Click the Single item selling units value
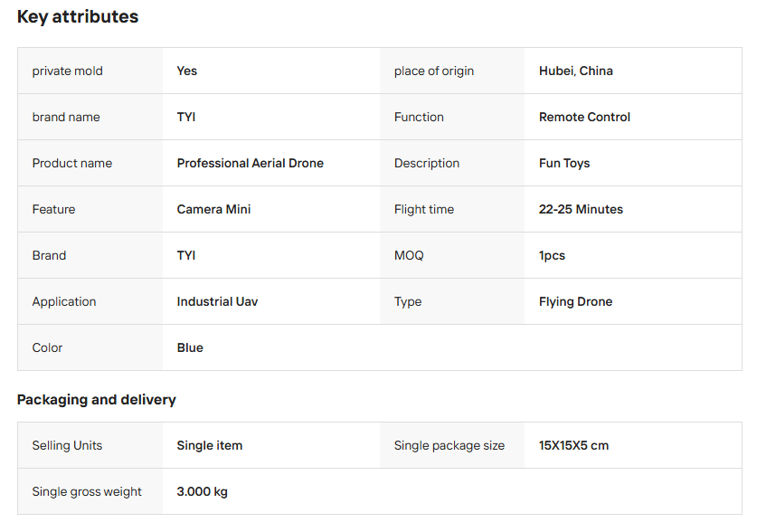Image resolution: width=757 pixels, height=532 pixels. [210, 446]
